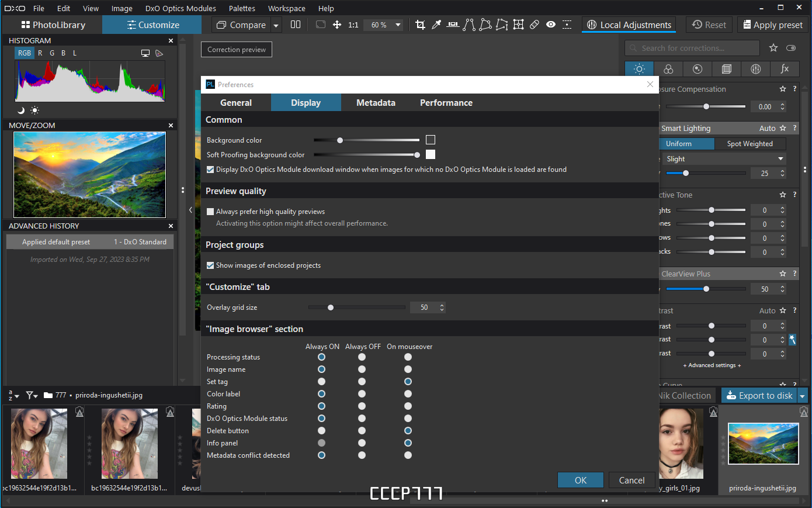The width and height of the screenshot is (812, 508).
Task: Toggle the red-eye tool eye icon
Action: pos(551,25)
